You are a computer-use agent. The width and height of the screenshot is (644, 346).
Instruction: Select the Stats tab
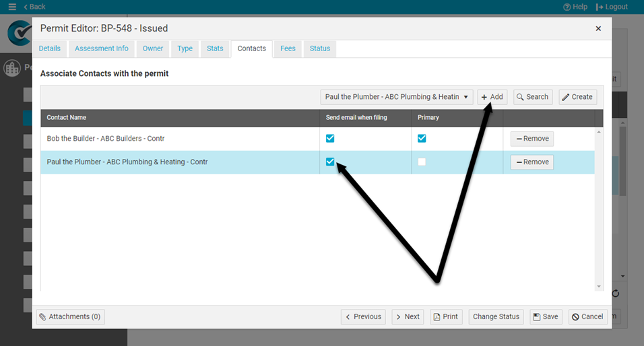(215, 48)
